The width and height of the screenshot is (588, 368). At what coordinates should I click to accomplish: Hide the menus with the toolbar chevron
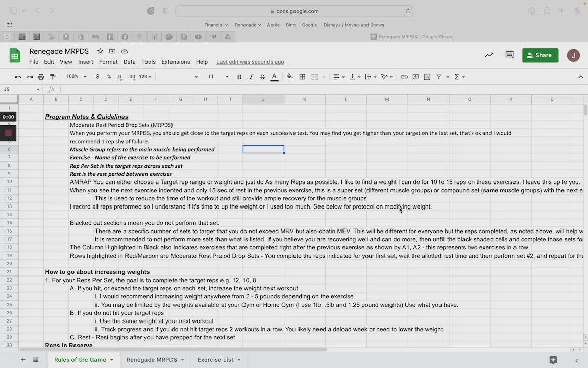[580, 77]
